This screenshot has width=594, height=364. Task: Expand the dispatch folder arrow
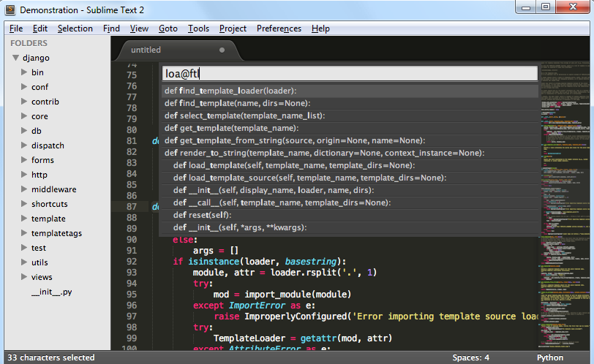point(24,145)
